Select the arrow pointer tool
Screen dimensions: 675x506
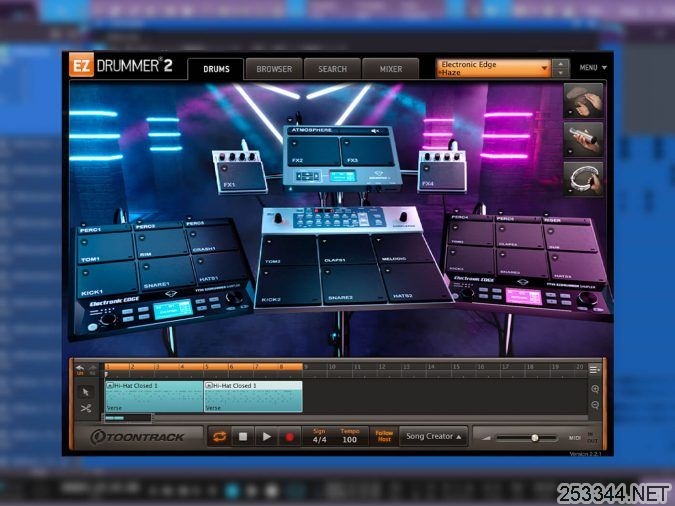pyautogui.click(x=85, y=391)
